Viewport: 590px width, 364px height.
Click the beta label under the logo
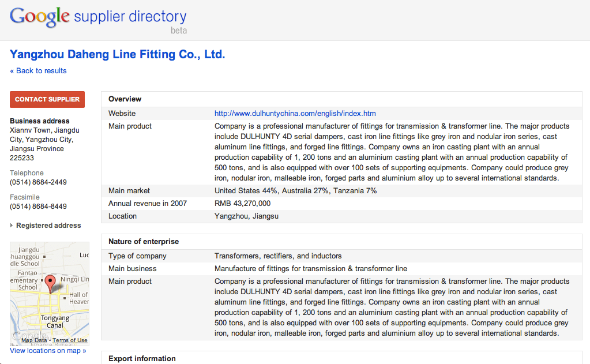tap(178, 30)
